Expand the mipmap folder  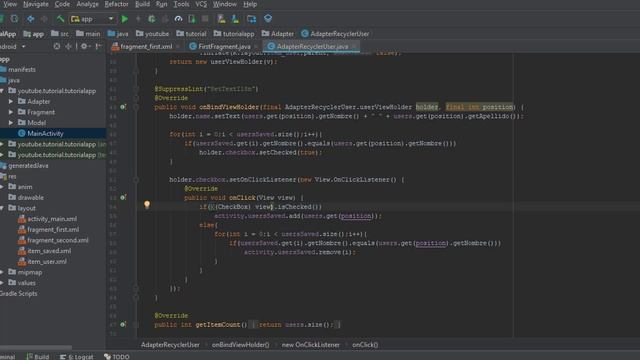[x=2, y=272]
